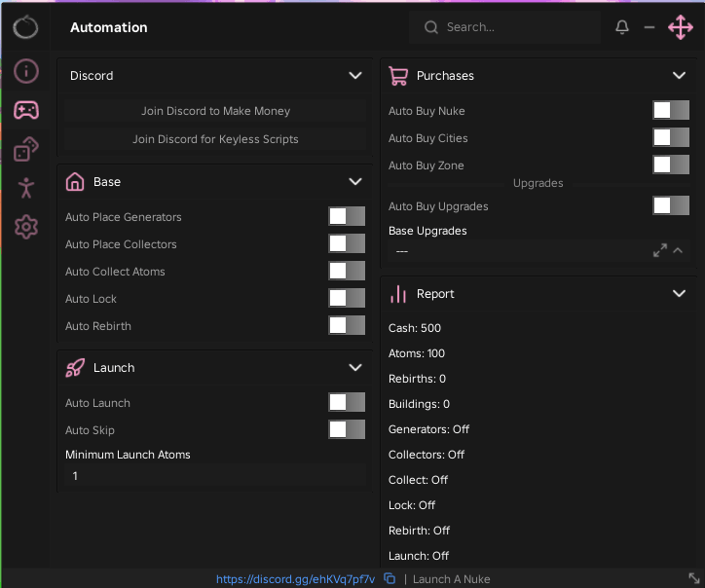This screenshot has height=588, width=705.
Task: Collapse the Launch section chevron
Action: coord(355,368)
